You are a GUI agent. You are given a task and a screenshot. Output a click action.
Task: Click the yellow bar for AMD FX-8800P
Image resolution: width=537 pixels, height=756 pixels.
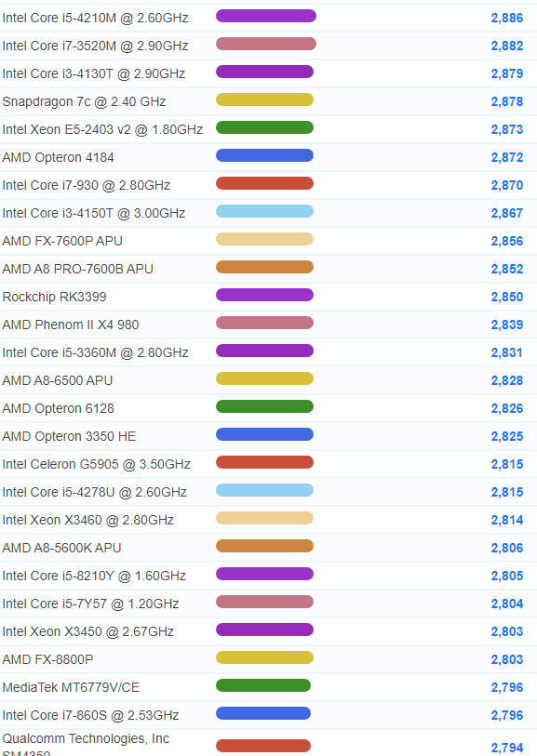click(264, 658)
